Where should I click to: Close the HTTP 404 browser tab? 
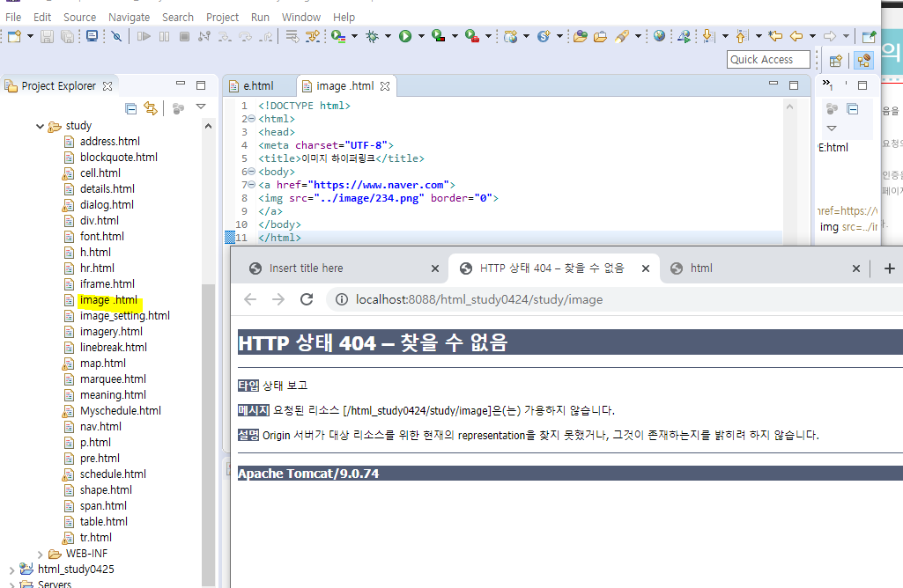pos(646,268)
